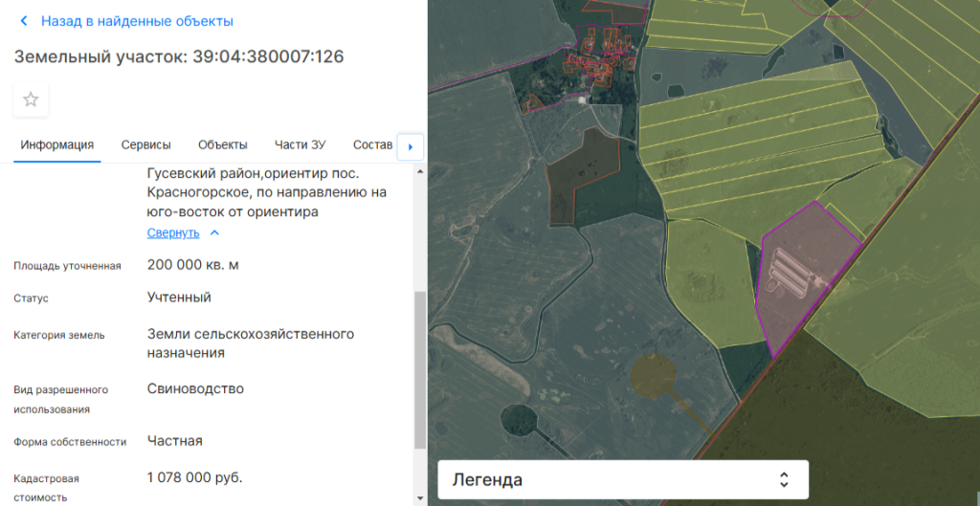This screenshot has height=506, width=980.
Task: Switch to the Части ЗУ tab
Action: click(301, 145)
